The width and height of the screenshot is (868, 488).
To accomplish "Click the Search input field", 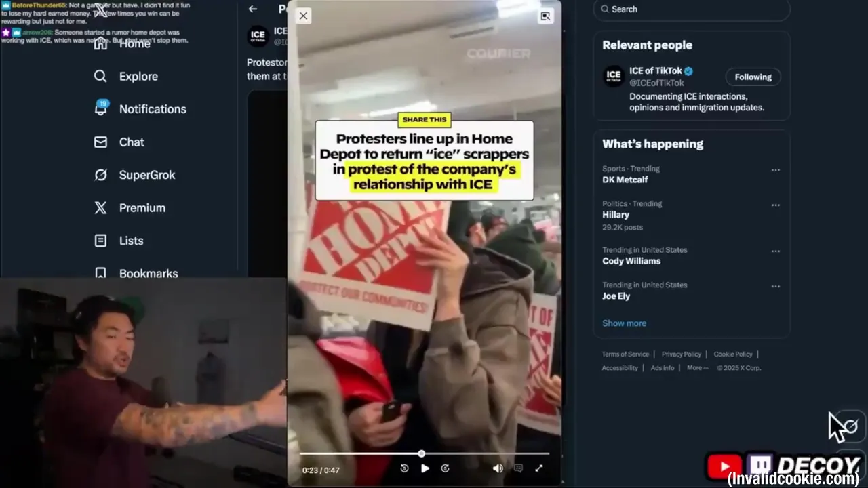I will point(692,9).
